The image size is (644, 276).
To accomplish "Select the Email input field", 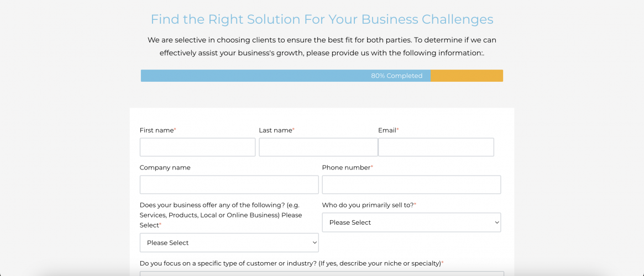I will 436,147.
